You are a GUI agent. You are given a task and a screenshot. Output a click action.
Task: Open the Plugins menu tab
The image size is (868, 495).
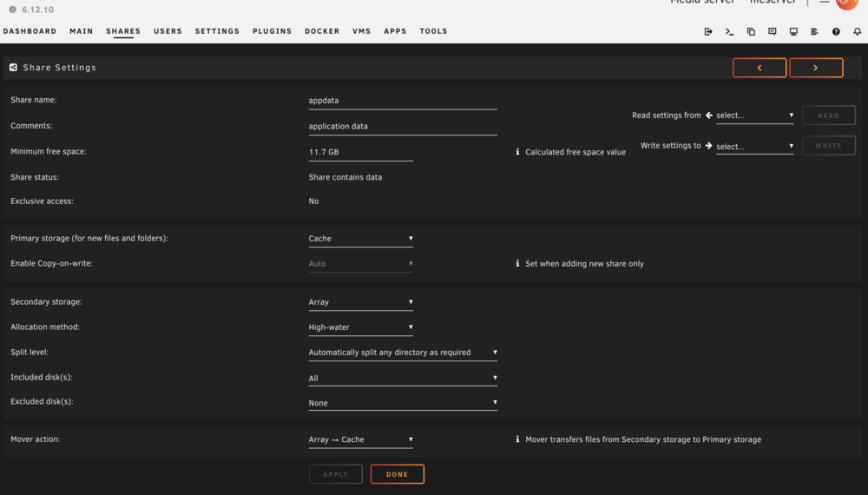(272, 31)
